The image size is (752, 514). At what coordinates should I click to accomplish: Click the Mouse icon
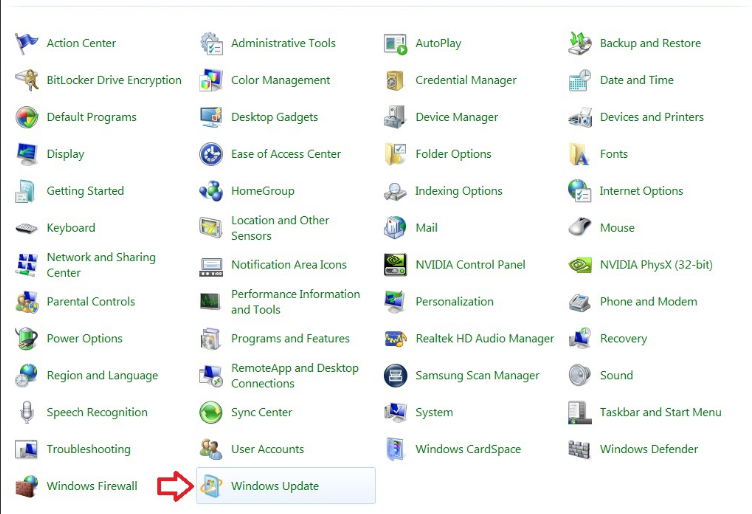[x=580, y=226]
